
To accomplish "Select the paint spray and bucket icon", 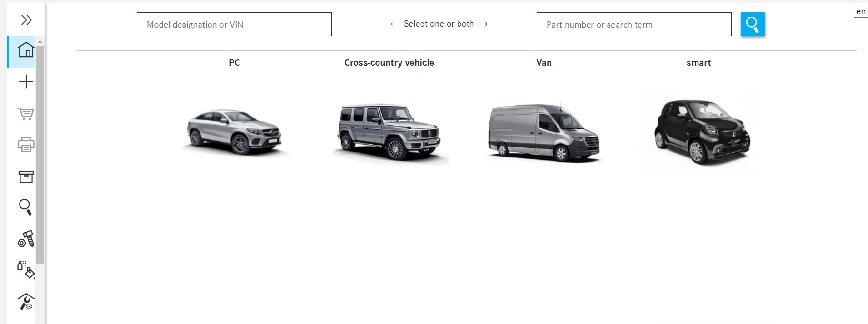I will tap(26, 269).
